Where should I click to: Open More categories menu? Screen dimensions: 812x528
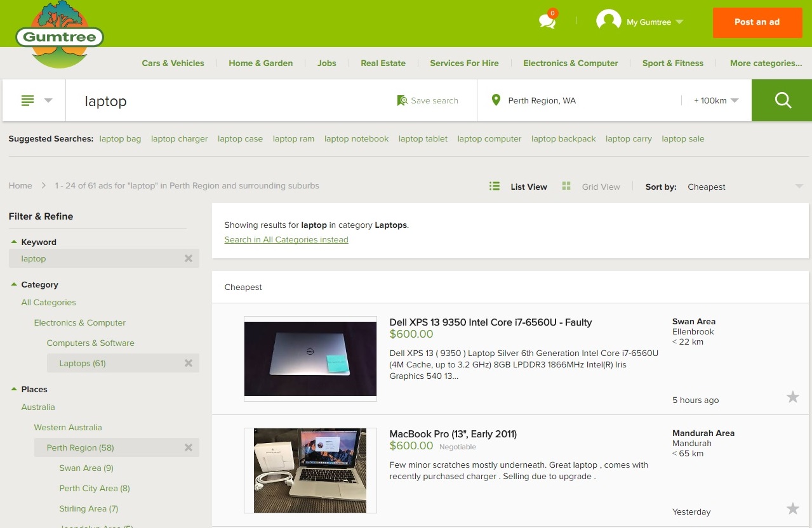[x=766, y=63]
